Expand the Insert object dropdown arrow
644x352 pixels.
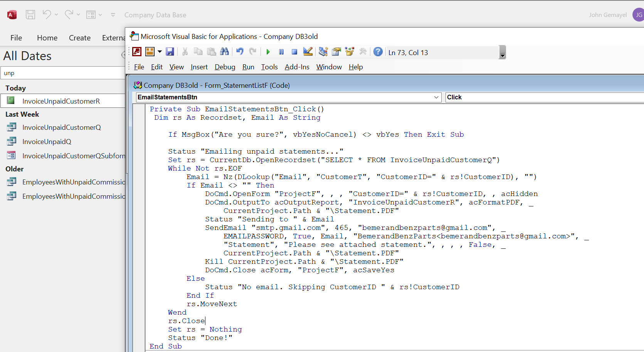pyautogui.click(x=160, y=52)
